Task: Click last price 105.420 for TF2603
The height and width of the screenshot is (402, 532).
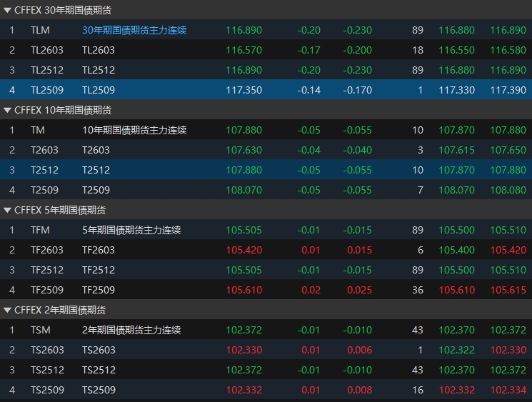Action: (244, 250)
